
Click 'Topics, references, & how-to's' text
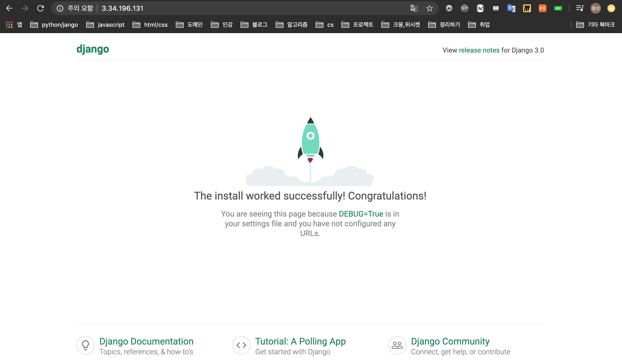(x=146, y=352)
